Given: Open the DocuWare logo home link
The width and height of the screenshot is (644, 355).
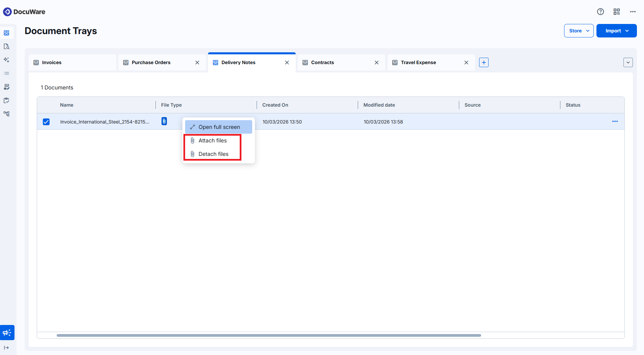Looking at the screenshot, I should tap(24, 12).
